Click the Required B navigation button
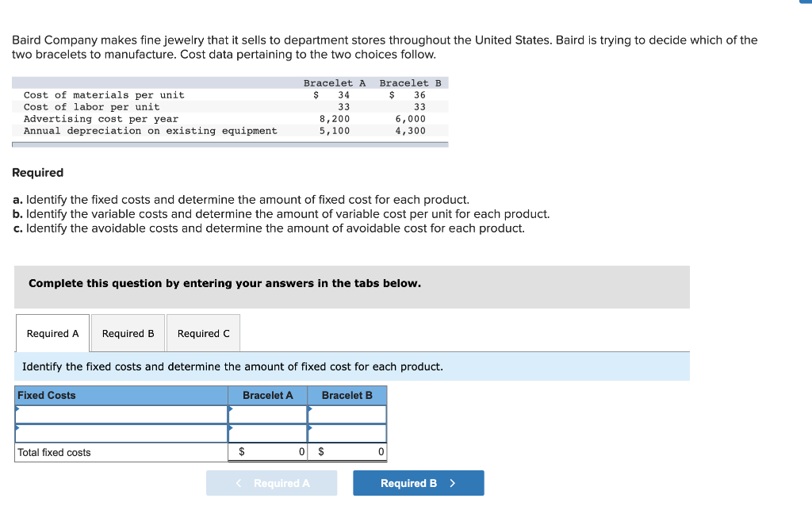 [x=418, y=482]
